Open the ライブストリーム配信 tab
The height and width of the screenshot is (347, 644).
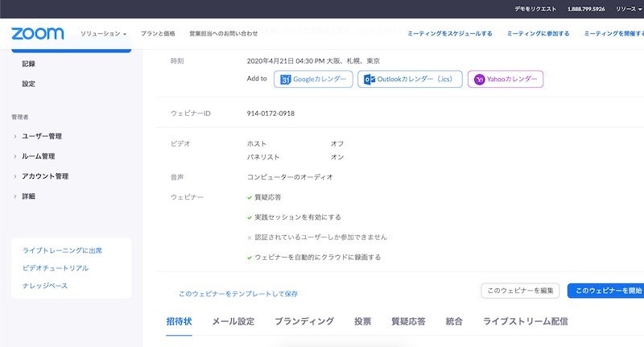[525, 321]
